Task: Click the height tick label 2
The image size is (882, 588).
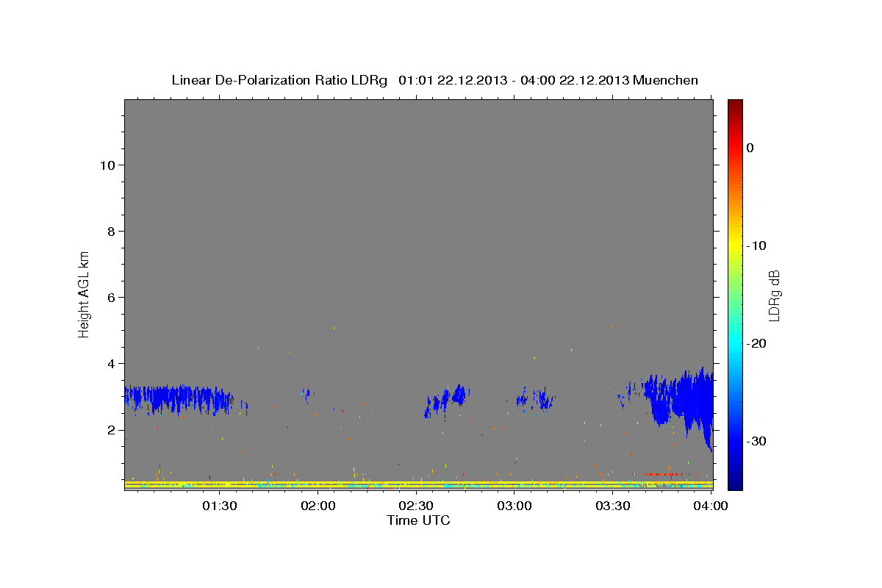Action: [x=110, y=429]
